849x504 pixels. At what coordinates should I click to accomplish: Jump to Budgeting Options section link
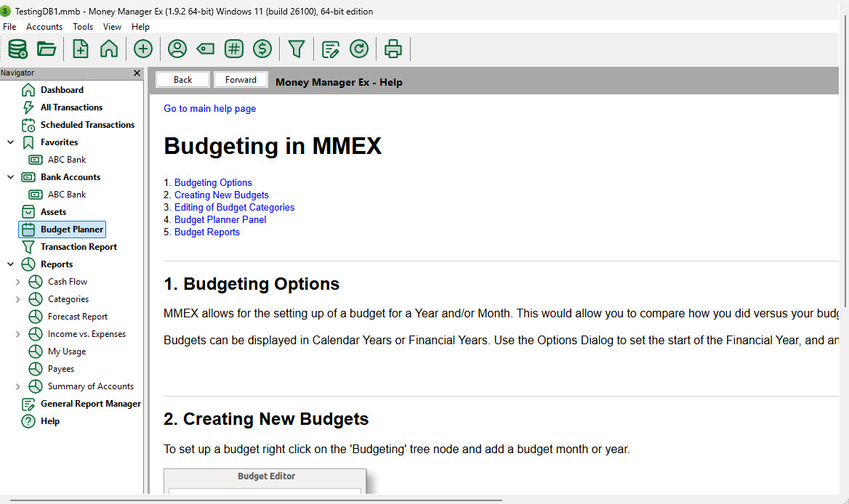tap(213, 182)
